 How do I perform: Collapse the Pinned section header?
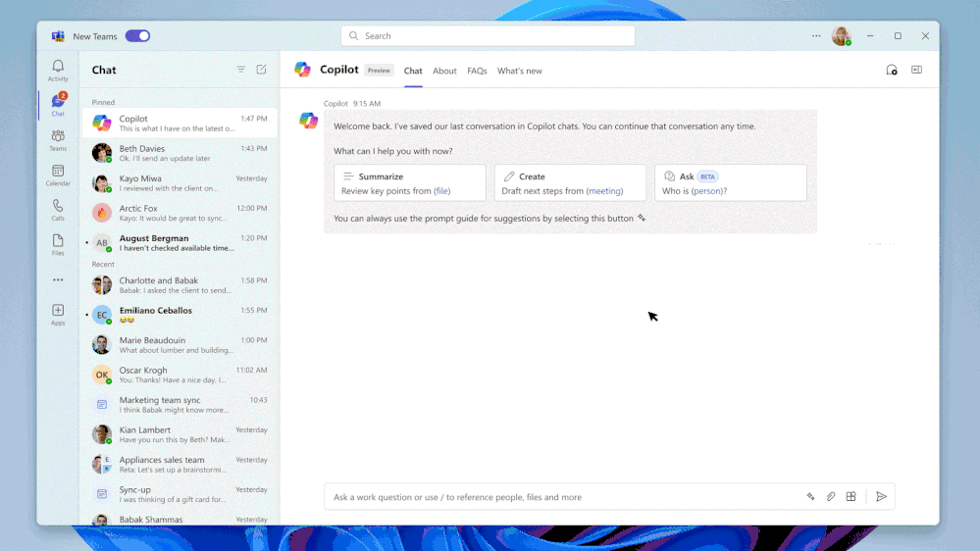[x=103, y=102]
